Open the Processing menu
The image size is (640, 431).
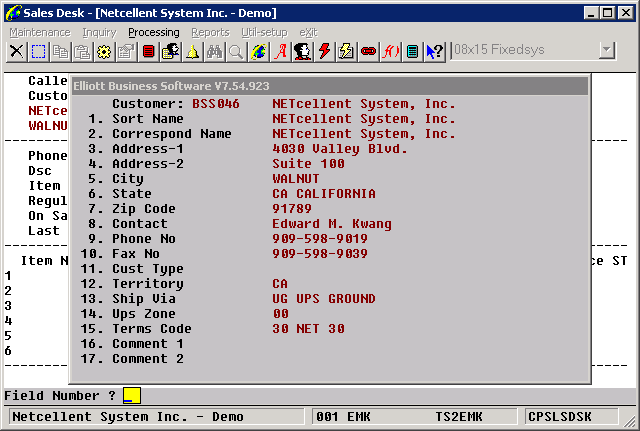click(x=153, y=32)
